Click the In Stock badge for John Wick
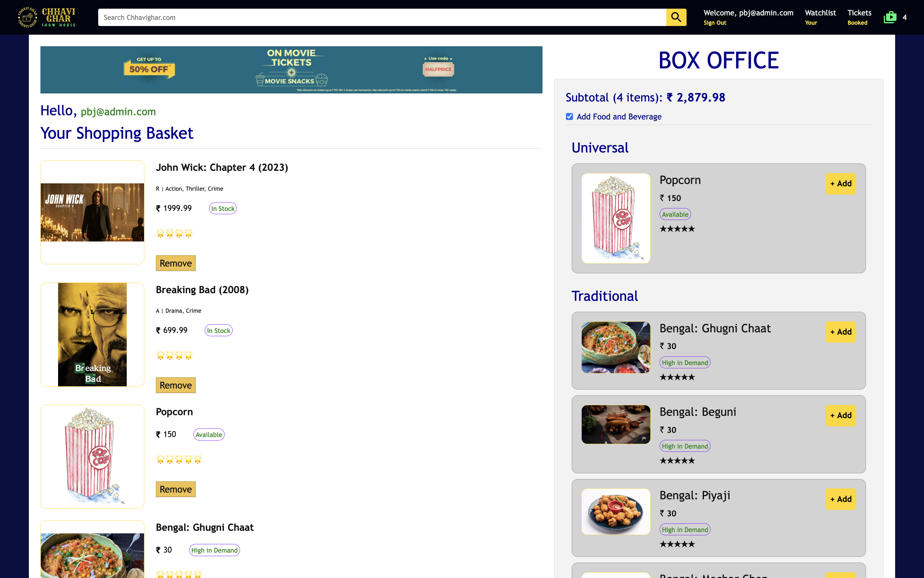 click(x=223, y=208)
